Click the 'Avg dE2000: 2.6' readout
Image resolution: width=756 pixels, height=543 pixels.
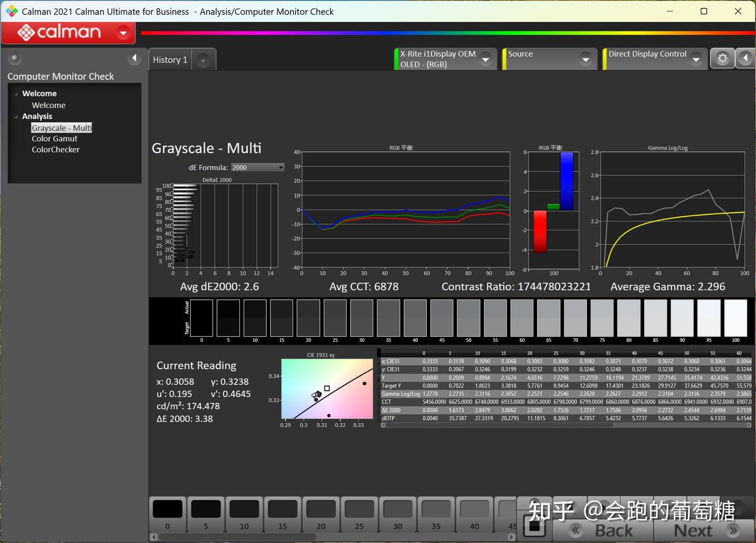point(219,287)
